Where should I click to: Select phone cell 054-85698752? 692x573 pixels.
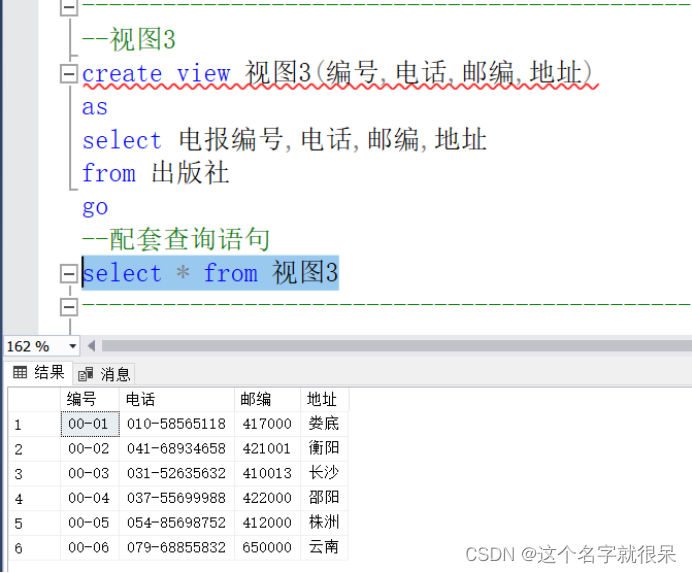pos(177,523)
